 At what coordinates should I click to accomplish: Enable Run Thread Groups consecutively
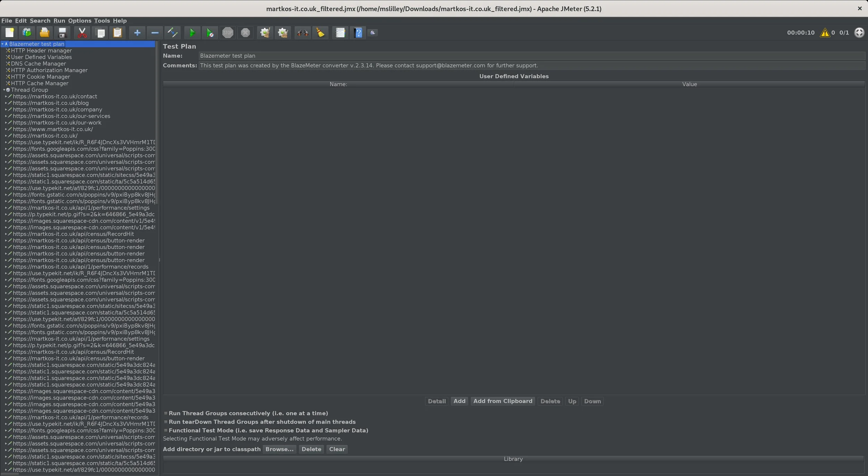(x=166, y=413)
